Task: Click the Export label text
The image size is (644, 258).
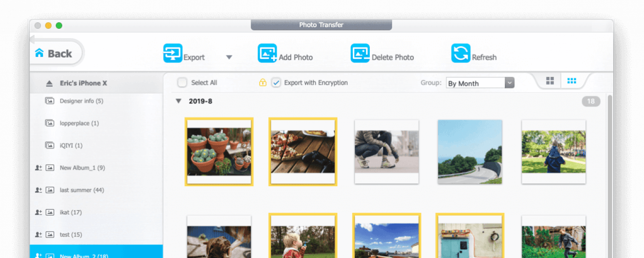Action: point(194,57)
